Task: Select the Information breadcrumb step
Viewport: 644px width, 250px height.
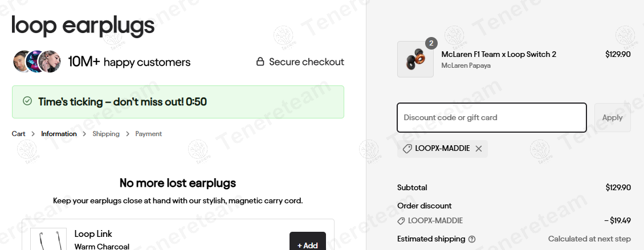Action: 59,134
